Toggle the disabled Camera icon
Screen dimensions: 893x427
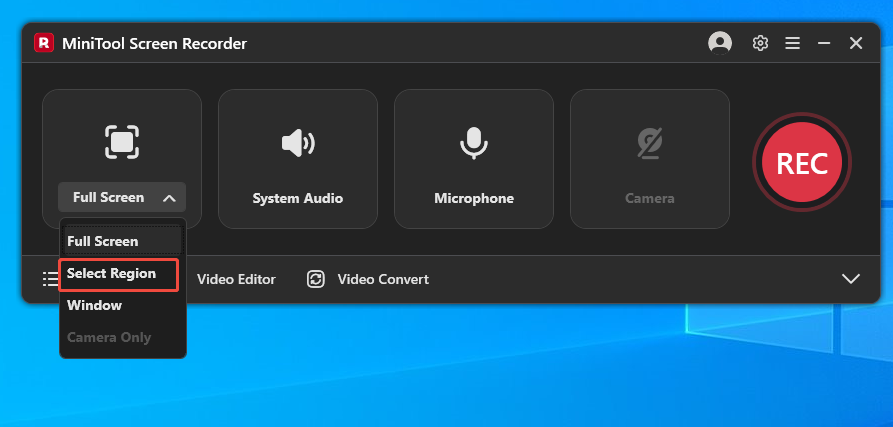point(650,142)
